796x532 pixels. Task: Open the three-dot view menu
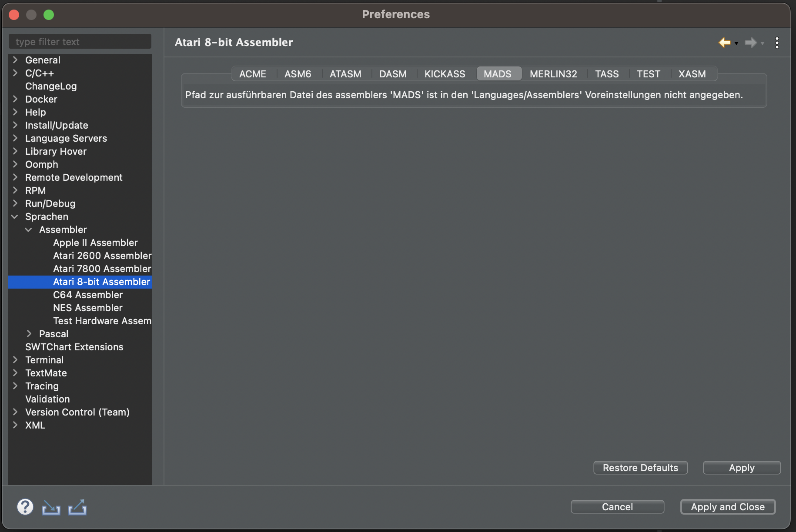tap(777, 43)
